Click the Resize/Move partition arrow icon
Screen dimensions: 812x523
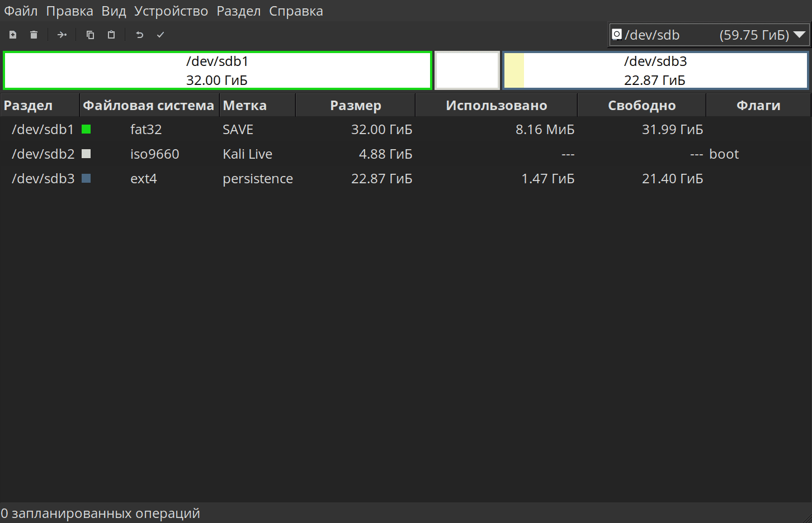click(x=62, y=35)
